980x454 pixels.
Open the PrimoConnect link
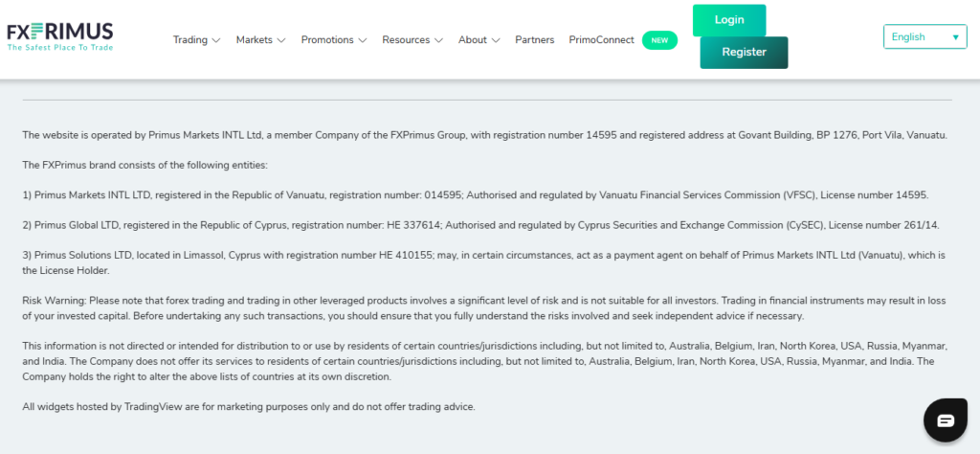(601, 40)
